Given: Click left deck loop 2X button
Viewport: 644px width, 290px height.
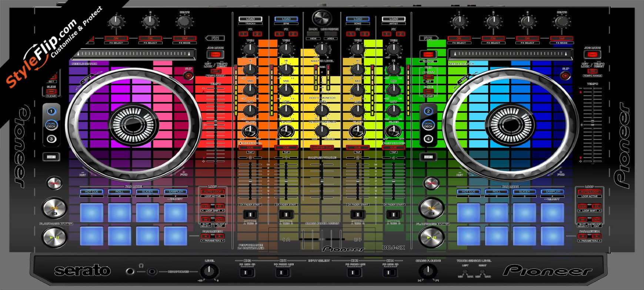Looking at the screenshot, I should (x=219, y=206).
